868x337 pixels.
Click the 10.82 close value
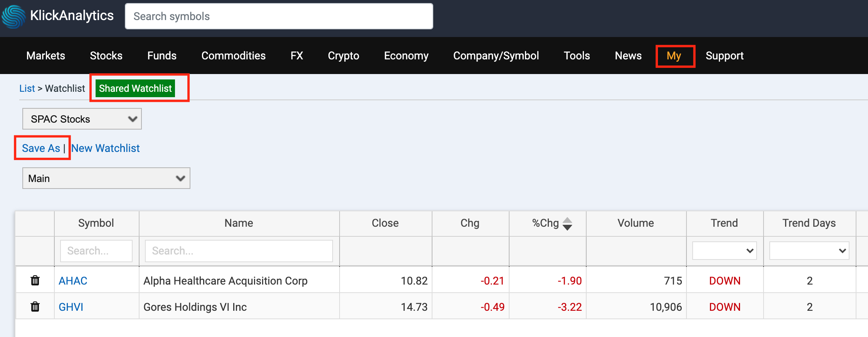[x=414, y=281]
